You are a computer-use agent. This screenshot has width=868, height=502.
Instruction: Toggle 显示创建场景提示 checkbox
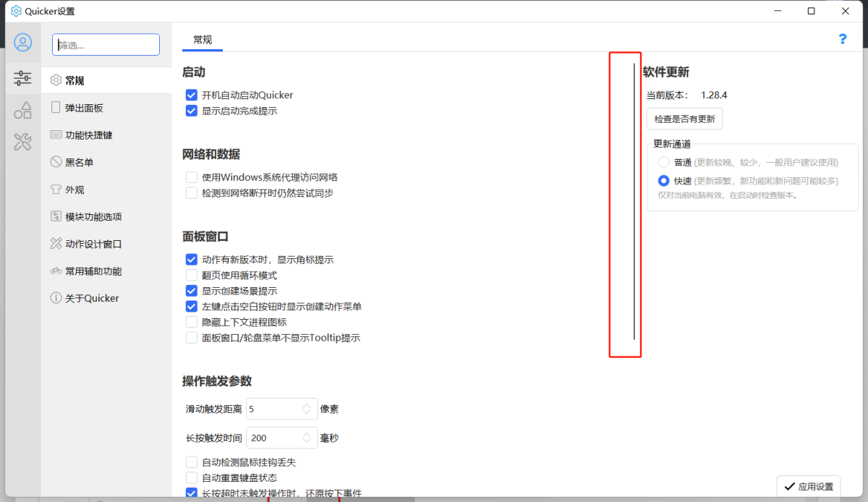(x=192, y=291)
